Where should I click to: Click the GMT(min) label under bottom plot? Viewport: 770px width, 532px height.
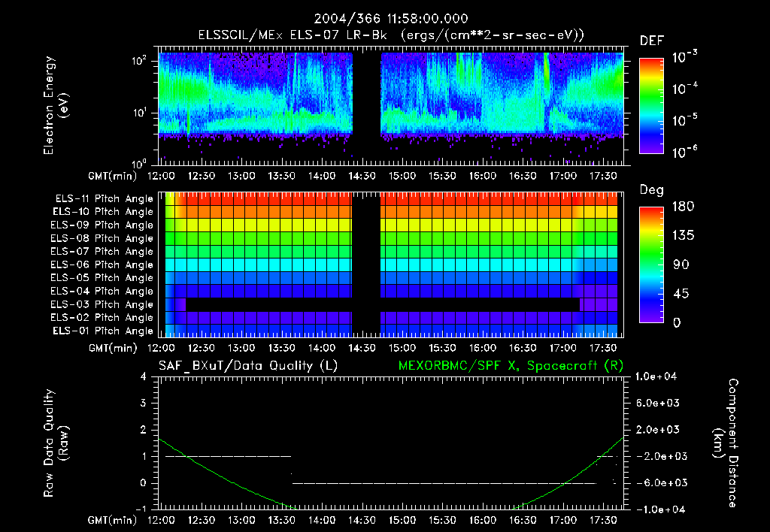tap(113, 520)
